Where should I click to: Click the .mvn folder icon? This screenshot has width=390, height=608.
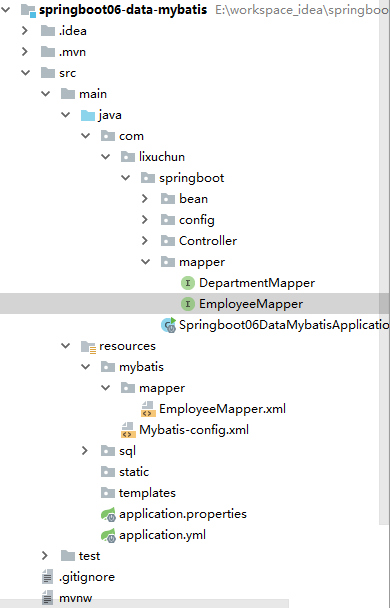[x=48, y=52]
